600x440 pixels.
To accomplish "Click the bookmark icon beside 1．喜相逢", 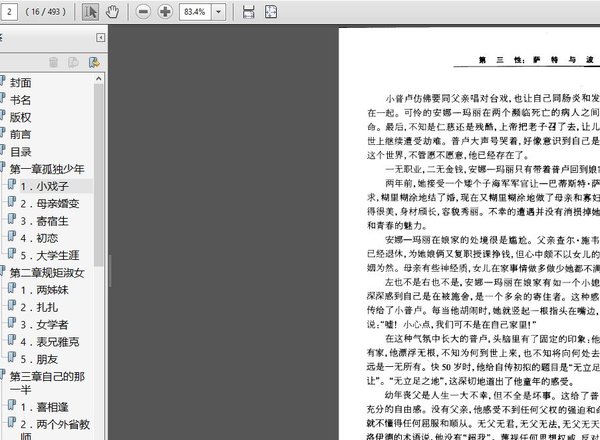I will click(12, 406).
